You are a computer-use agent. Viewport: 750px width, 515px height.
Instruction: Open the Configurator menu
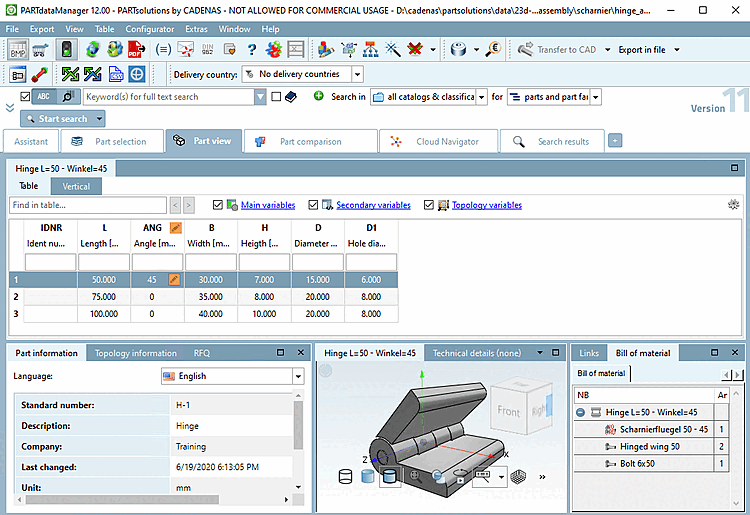click(x=149, y=29)
